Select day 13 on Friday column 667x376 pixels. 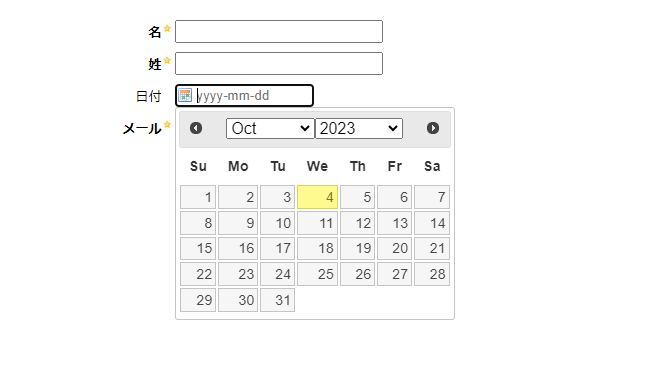tap(394, 223)
